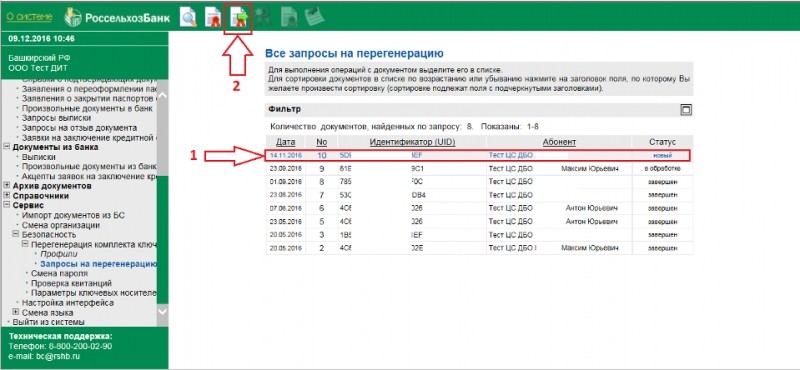Select request No 3 dated 20.05.2016
Screen dimensions: 800x370
479,235
